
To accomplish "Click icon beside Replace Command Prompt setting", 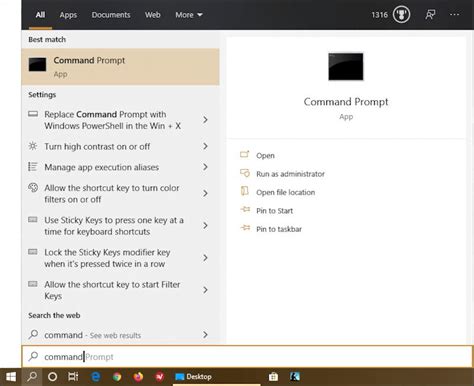I will [33, 114].
